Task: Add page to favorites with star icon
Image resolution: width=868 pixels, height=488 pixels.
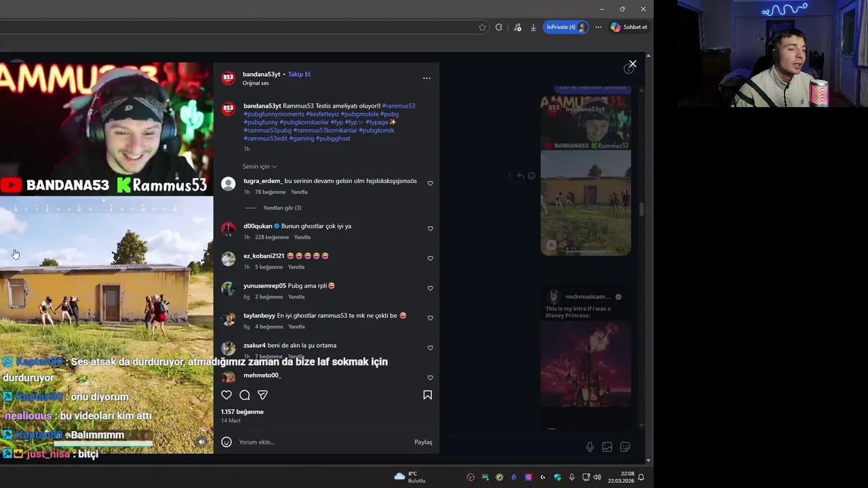Action: [x=482, y=27]
